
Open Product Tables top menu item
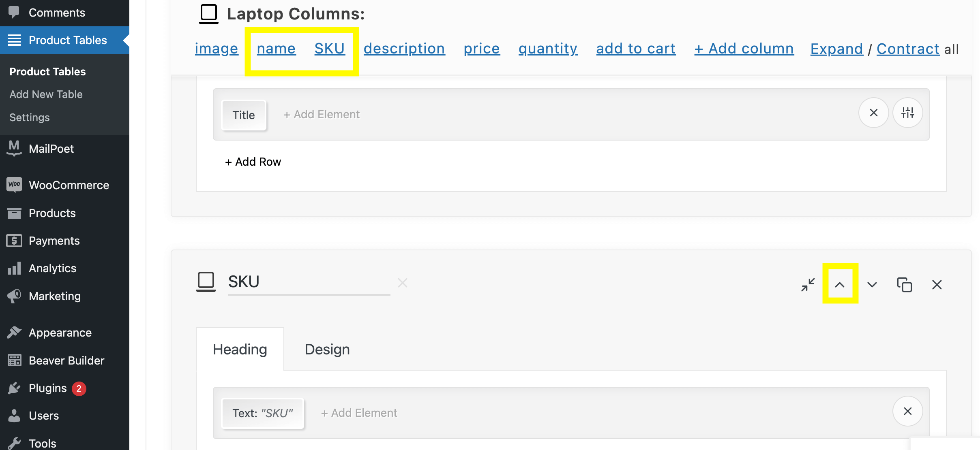[x=65, y=40]
